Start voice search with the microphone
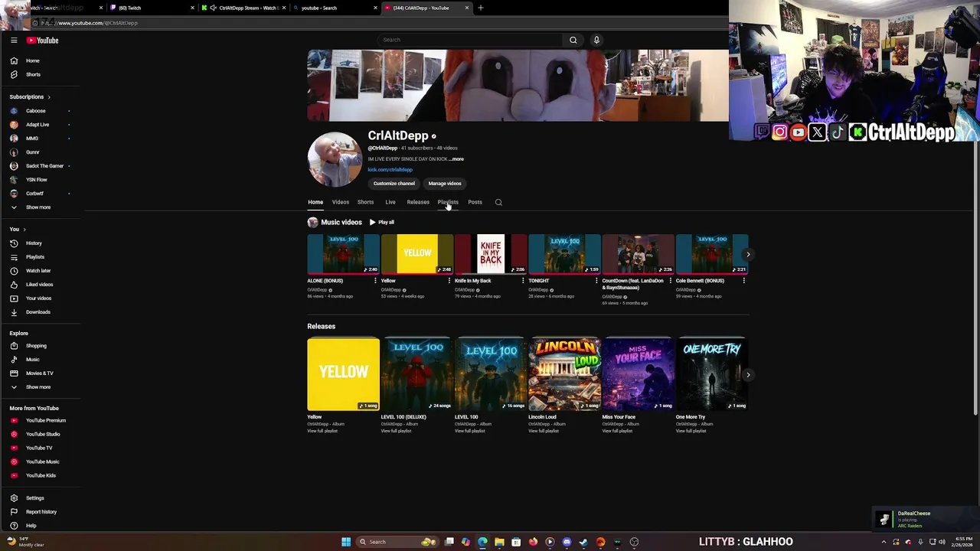This screenshot has width=980, height=551. coord(596,40)
